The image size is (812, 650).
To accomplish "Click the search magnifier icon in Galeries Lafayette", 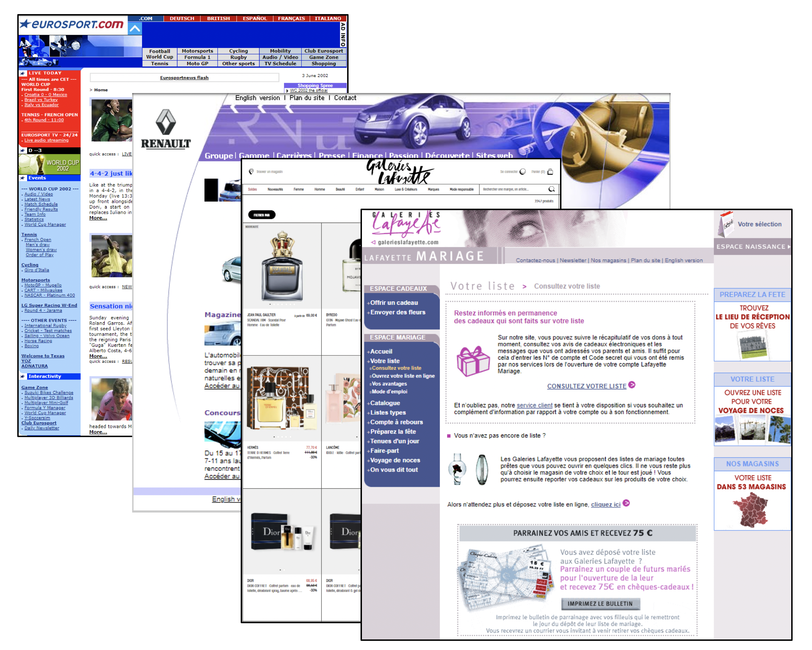I will click(x=551, y=189).
